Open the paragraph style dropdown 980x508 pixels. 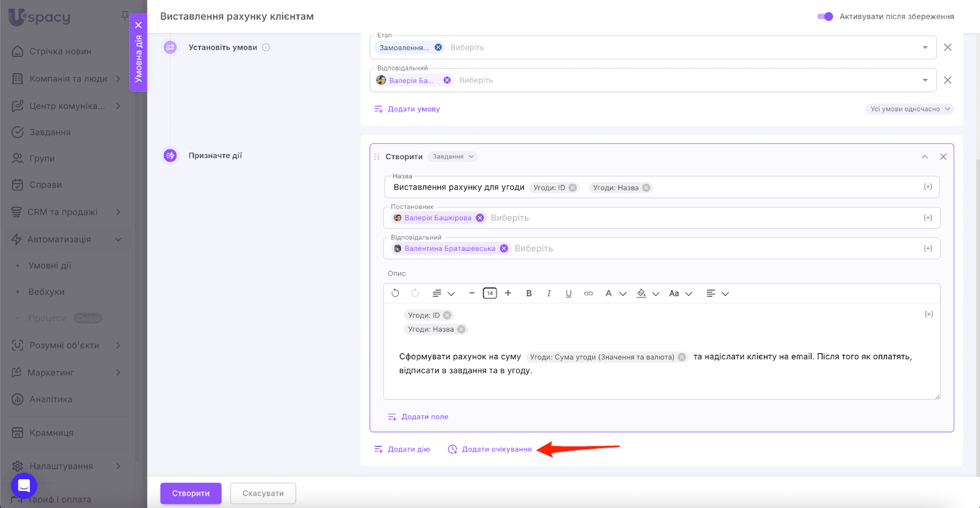(443, 293)
